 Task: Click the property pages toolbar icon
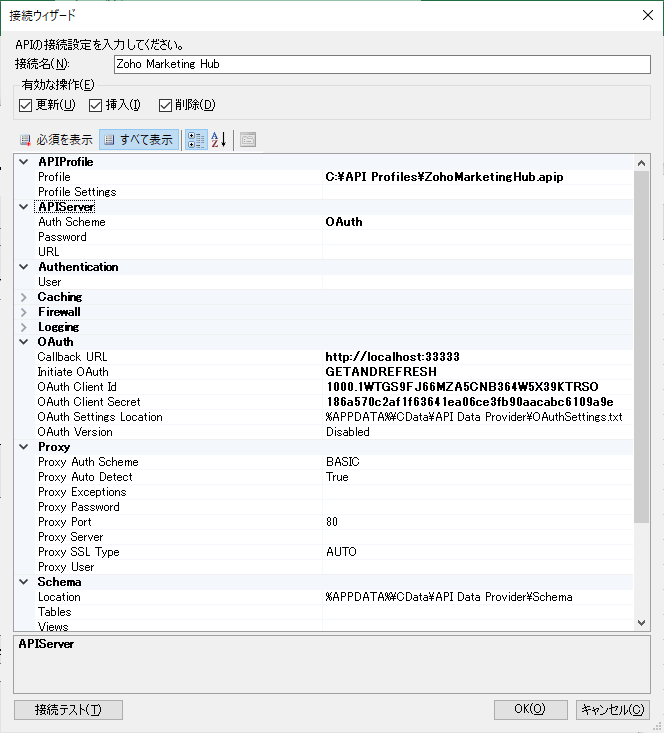pyautogui.click(x=248, y=140)
